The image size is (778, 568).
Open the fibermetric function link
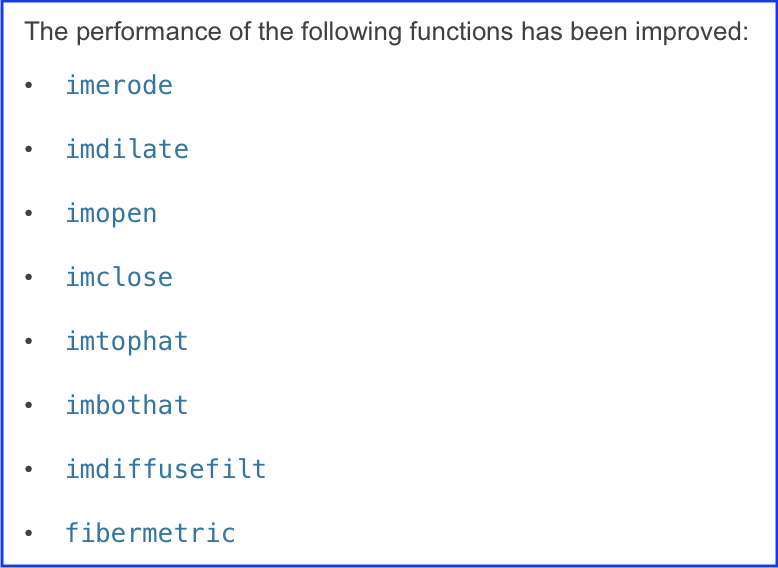(x=150, y=534)
